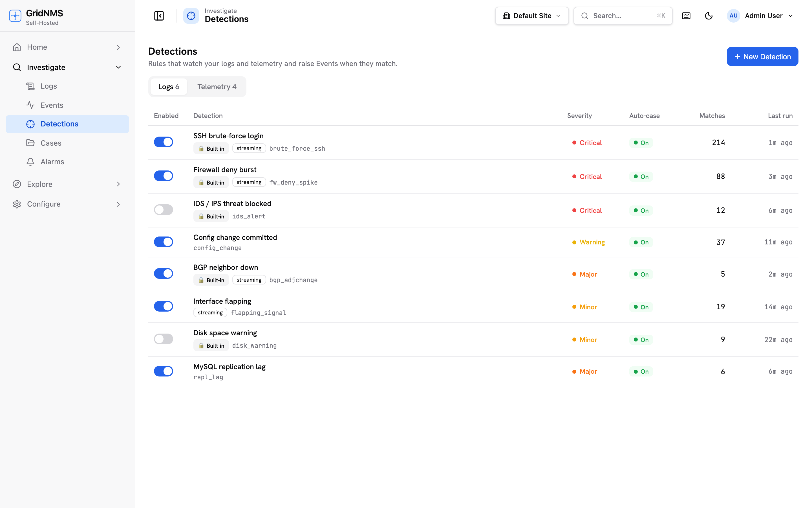
Task: Switch off BGP neighbor down detection
Action: pyautogui.click(x=164, y=274)
